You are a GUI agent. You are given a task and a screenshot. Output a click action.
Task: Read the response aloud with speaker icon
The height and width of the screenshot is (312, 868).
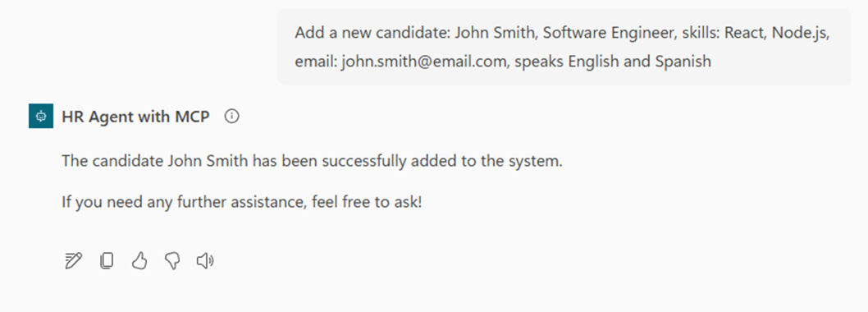tap(205, 260)
